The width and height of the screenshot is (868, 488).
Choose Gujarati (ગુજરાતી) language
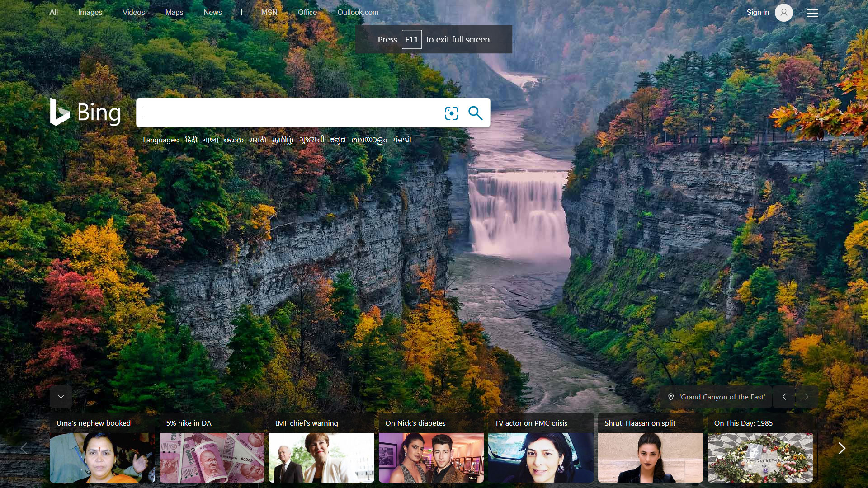pos(312,140)
